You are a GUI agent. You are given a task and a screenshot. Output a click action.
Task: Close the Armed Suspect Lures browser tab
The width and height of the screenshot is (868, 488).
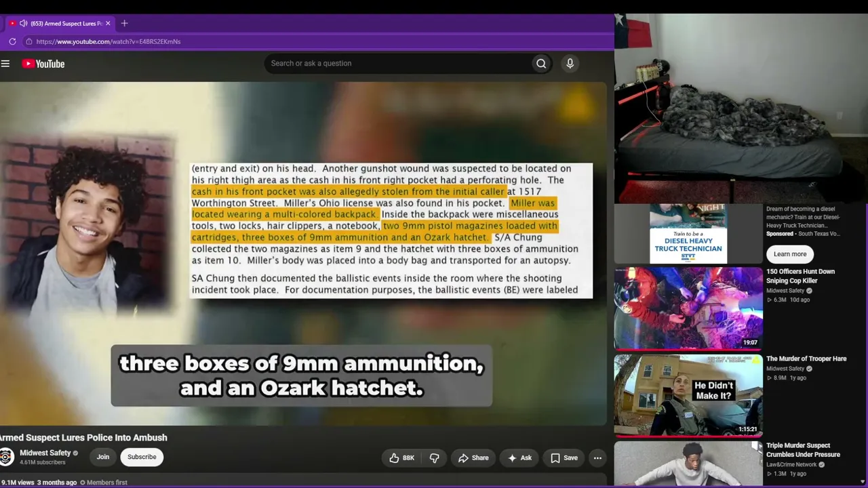click(x=108, y=24)
